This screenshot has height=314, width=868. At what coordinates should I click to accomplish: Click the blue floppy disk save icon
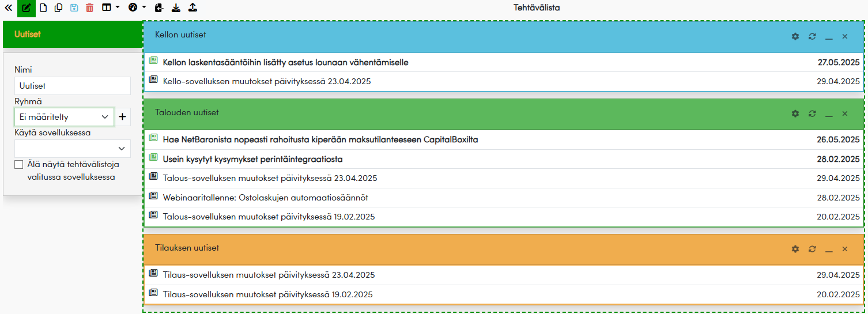coord(74,8)
